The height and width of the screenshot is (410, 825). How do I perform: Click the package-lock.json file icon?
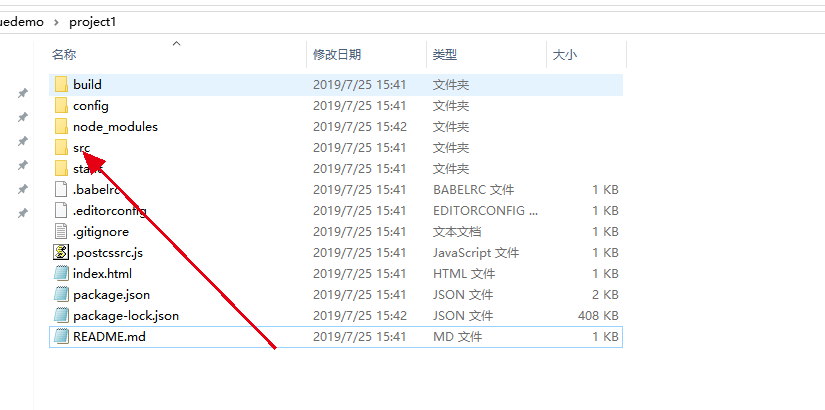[61, 316]
